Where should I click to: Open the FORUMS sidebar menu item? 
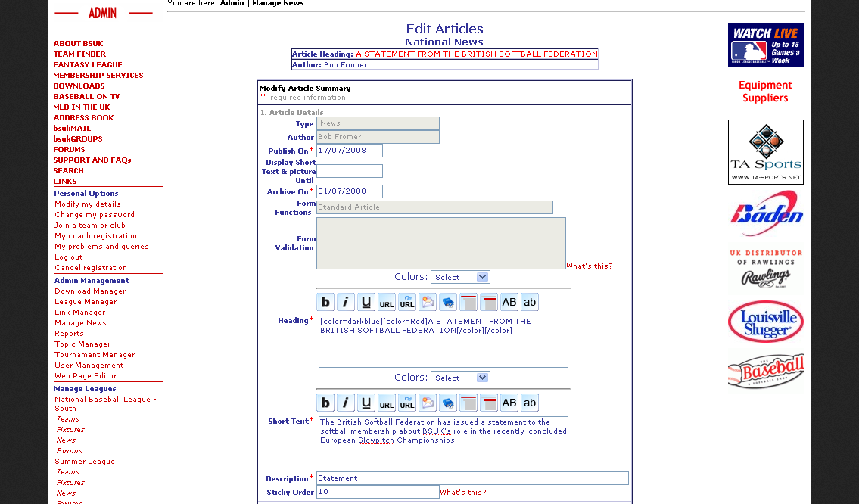[69, 150]
